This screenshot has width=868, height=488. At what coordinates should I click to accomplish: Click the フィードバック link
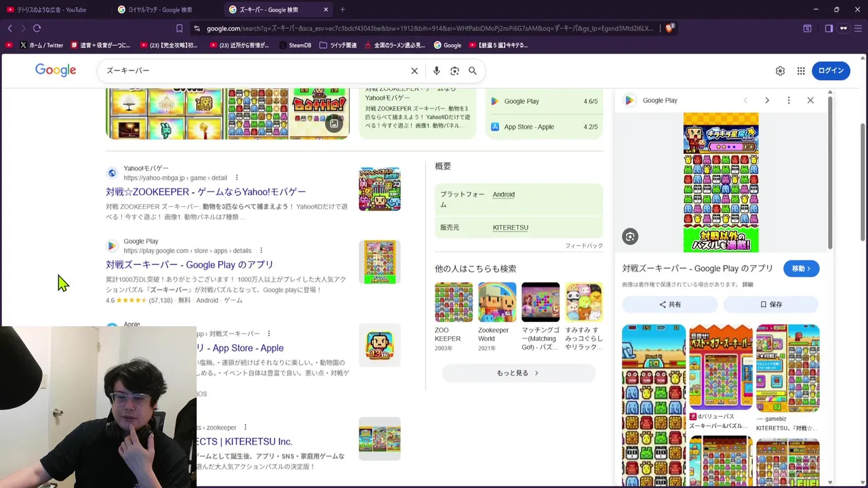[584, 245]
